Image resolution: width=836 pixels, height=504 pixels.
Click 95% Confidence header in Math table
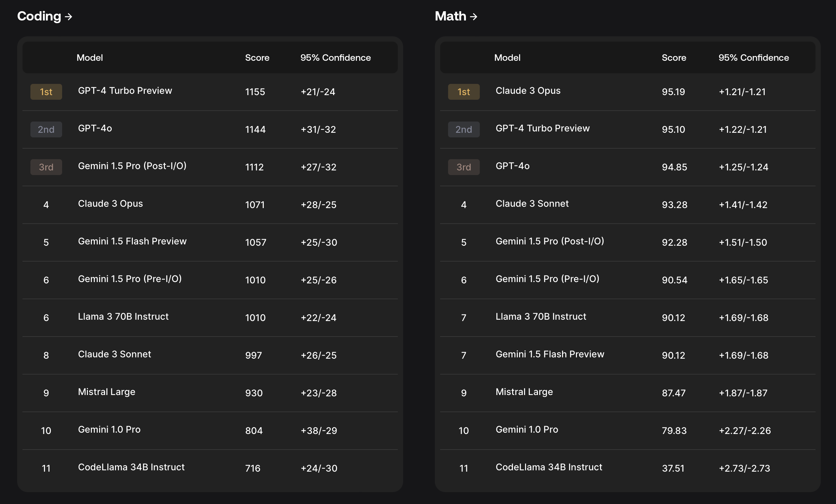[753, 58]
